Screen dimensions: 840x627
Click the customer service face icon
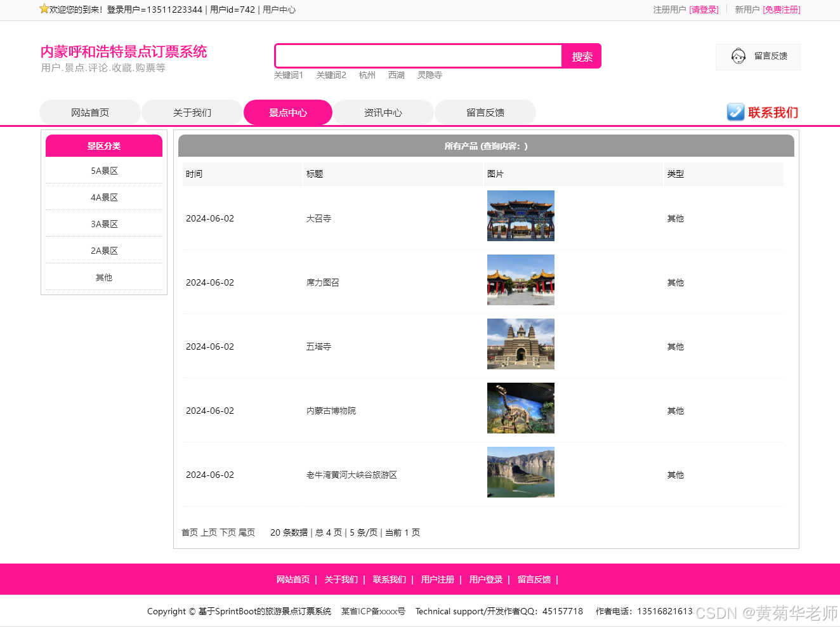[738, 56]
